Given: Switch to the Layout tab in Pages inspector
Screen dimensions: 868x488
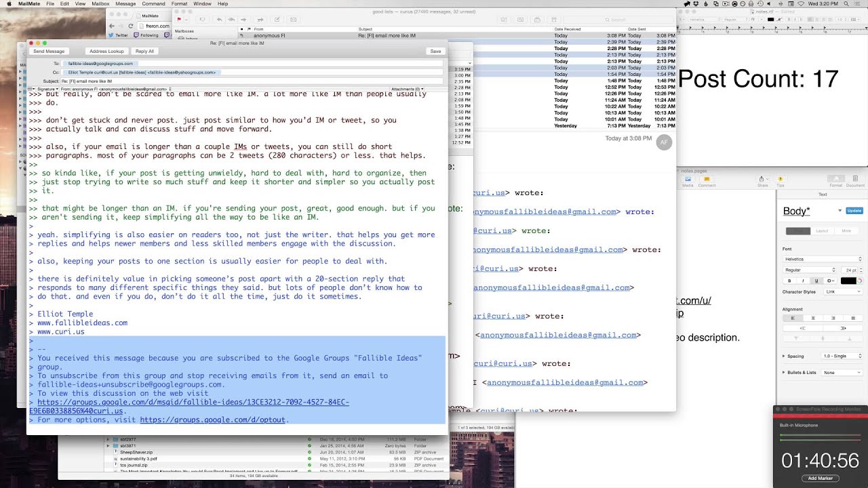Looking at the screenshot, I should [x=822, y=231].
